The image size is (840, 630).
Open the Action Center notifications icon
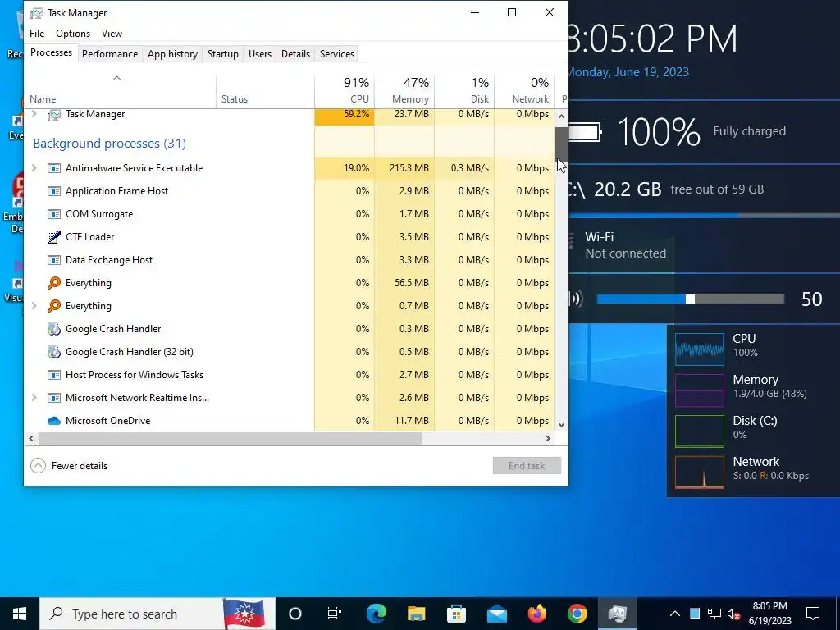pyautogui.click(x=813, y=614)
